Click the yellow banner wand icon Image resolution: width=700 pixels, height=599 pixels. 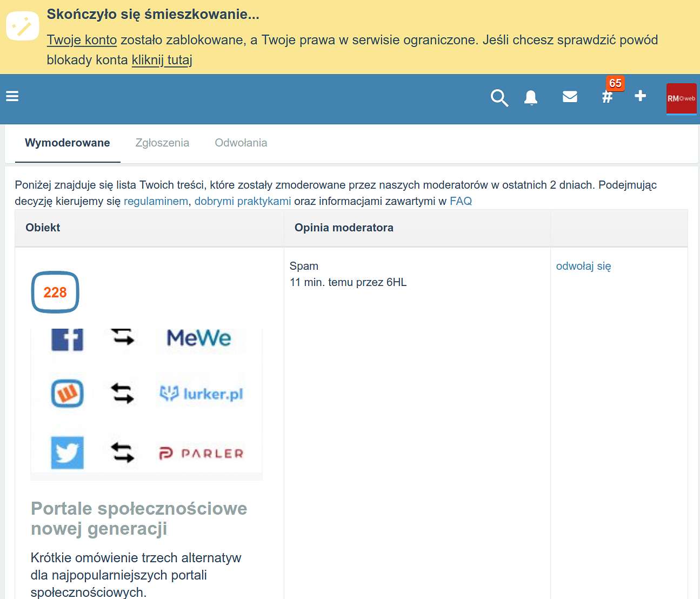[x=22, y=26]
